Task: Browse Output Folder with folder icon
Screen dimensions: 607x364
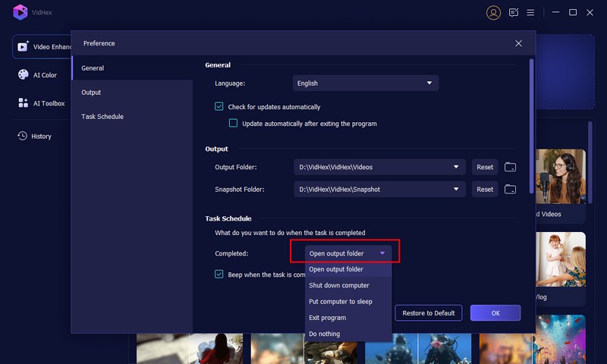Action: 510,167
